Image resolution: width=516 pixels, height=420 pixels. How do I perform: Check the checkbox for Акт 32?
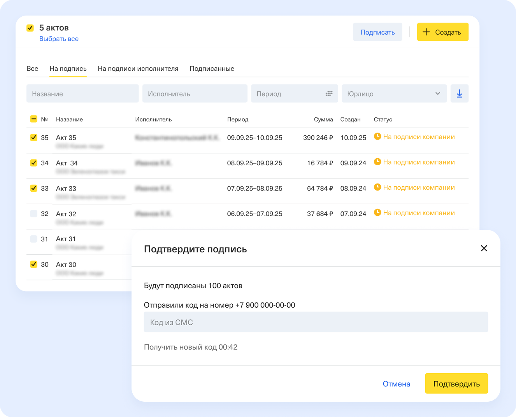coord(34,213)
